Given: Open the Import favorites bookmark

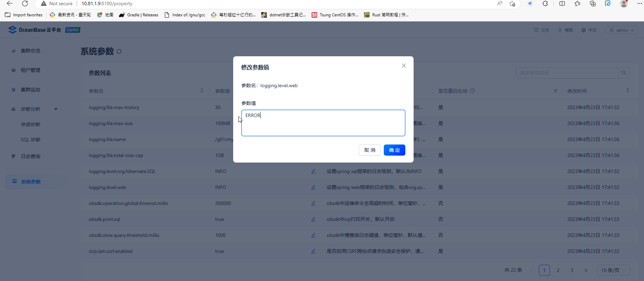Looking at the screenshot, I should (24, 15).
